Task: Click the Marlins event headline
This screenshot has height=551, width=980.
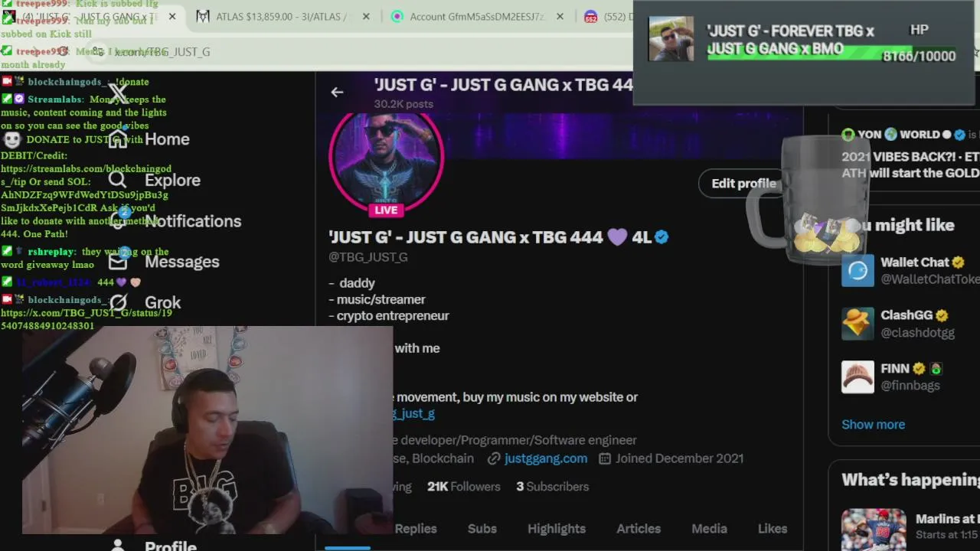Action: [948, 519]
